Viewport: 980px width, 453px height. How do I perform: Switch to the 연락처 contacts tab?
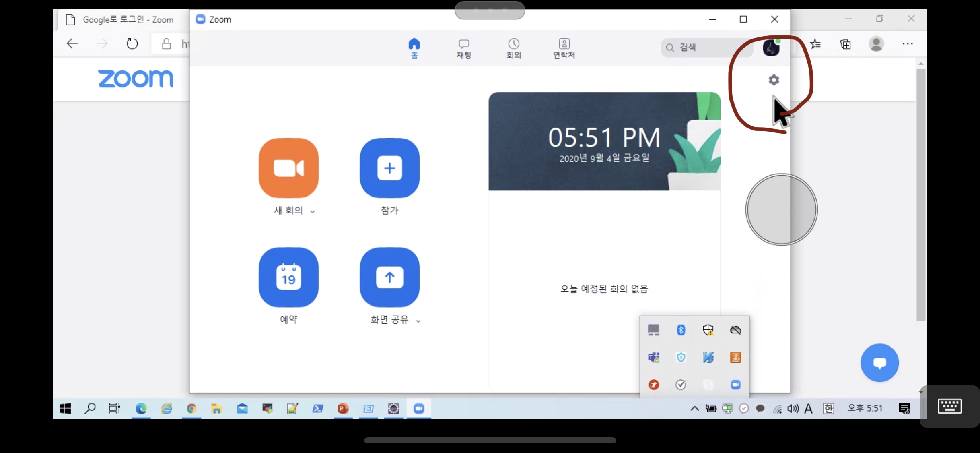pos(564,48)
